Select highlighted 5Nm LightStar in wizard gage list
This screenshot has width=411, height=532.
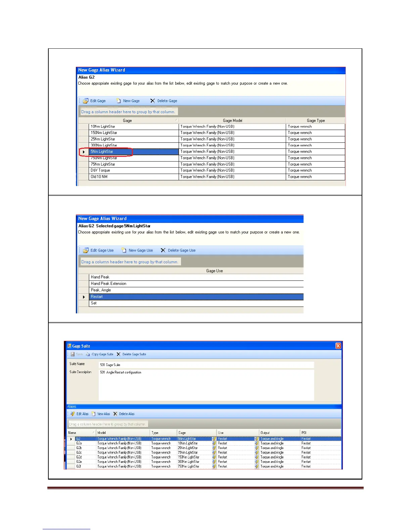[x=134, y=151]
